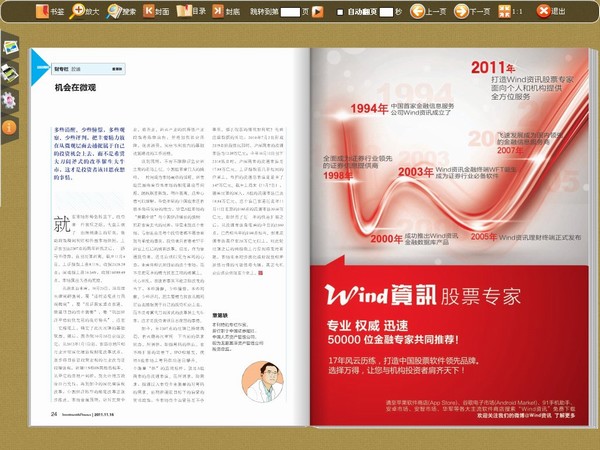600x450 pixels.
Task: Click the page number jump field
Action: (x=290, y=12)
